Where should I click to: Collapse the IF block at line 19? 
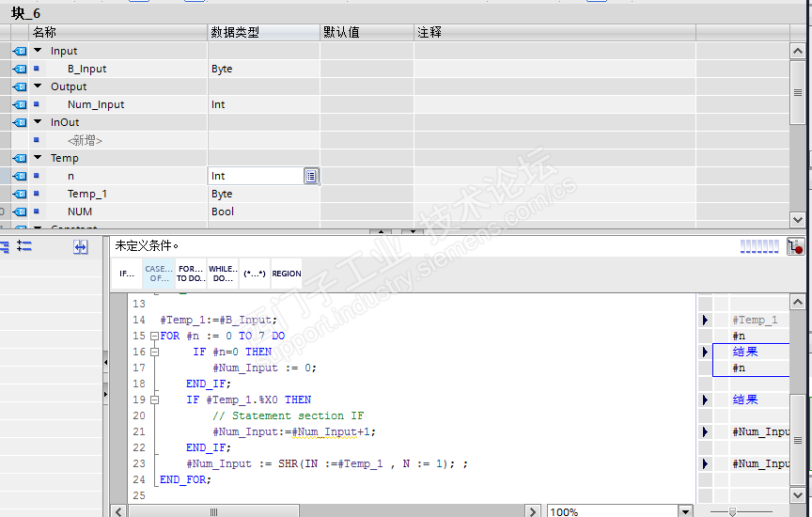[x=154, y=399]
